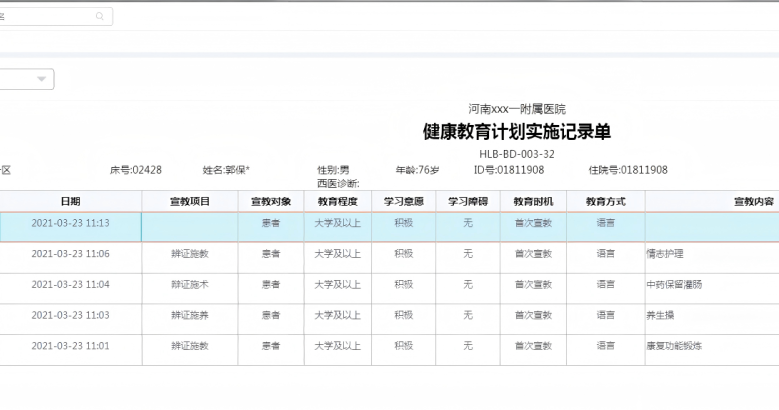Click the 中药保留灌肠 content cell
This screenshot has height=410, width=779.
(674, 284)
